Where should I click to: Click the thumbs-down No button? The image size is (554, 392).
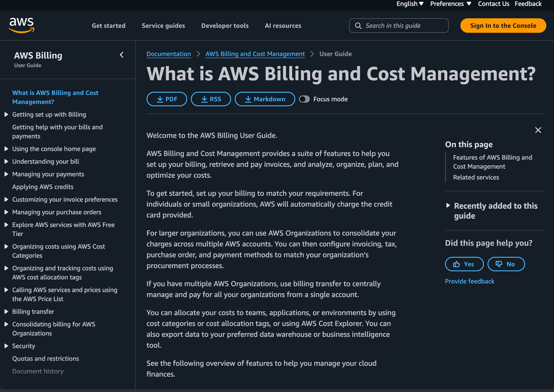pos(506,264)
